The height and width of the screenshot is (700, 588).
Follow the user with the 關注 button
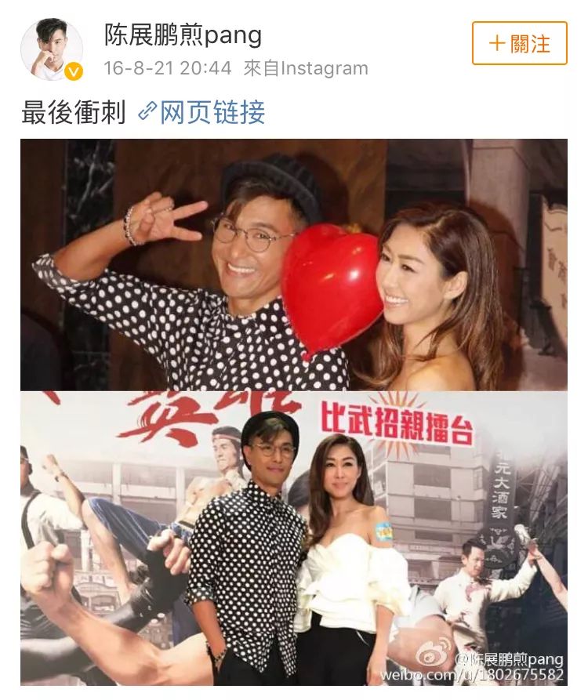[520, 43]
